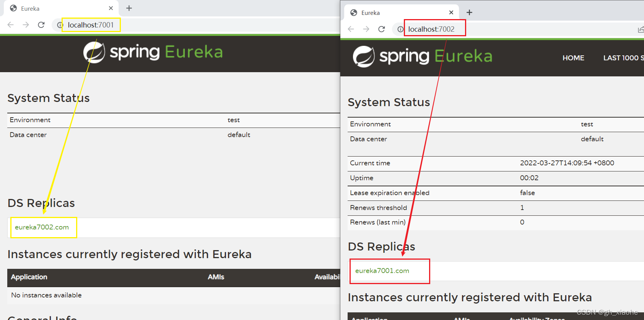Open the LAST 1000 menu item
The width and height of the screenshot is (644, 320).
click(623, 58)
